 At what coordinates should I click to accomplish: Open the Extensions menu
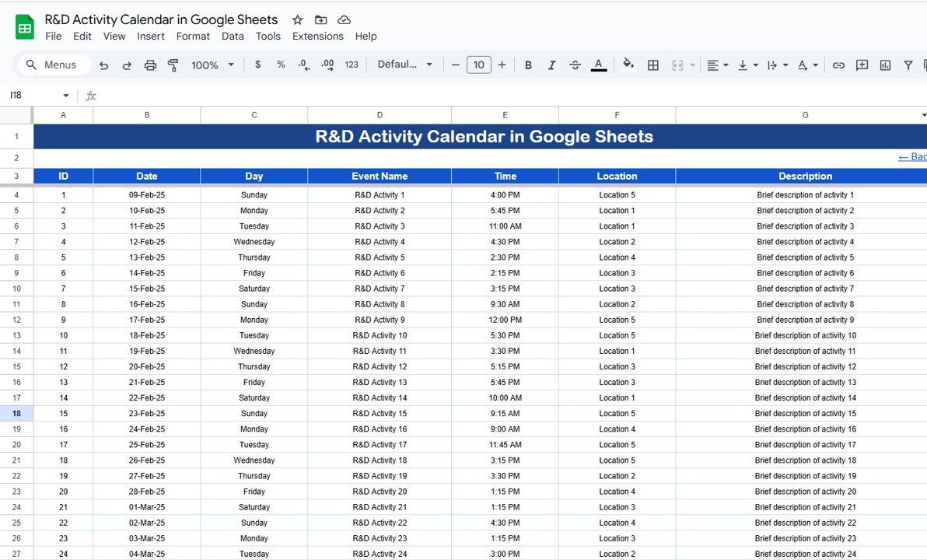(317, 36)
